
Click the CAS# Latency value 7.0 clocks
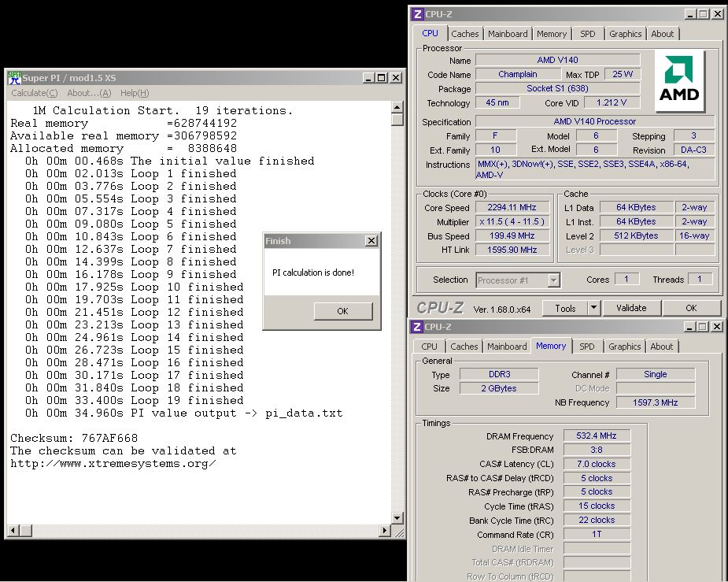[x=597, y=464]
